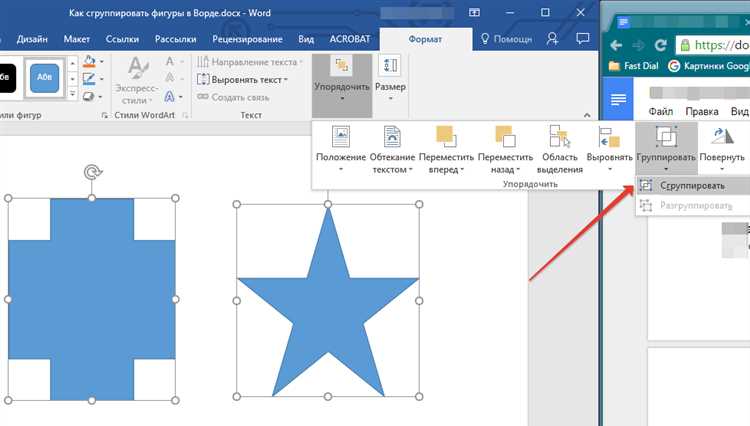Select the Send Backward (Переместить назад) icon
This screenshot has height=426, width=750.
click(505, 149)
